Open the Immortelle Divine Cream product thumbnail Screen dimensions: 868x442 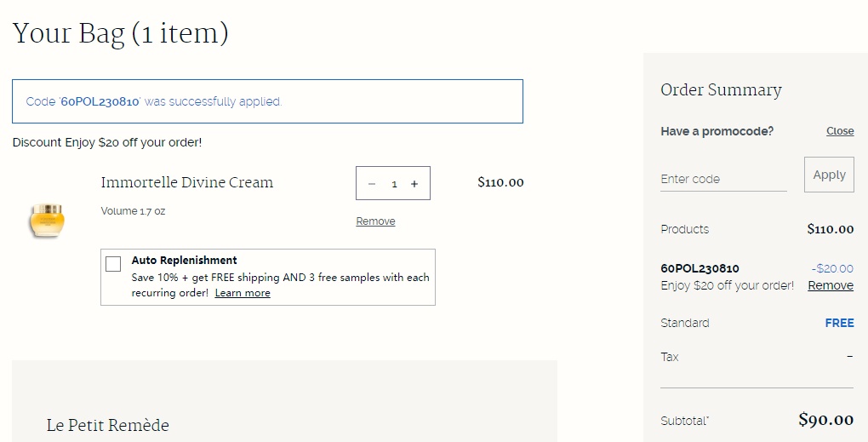[47, 221]
